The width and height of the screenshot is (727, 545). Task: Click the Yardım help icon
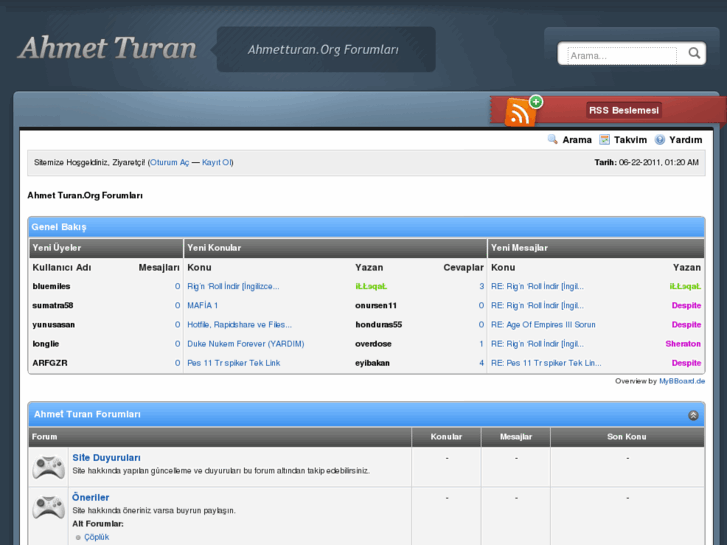tap(659, 140)
